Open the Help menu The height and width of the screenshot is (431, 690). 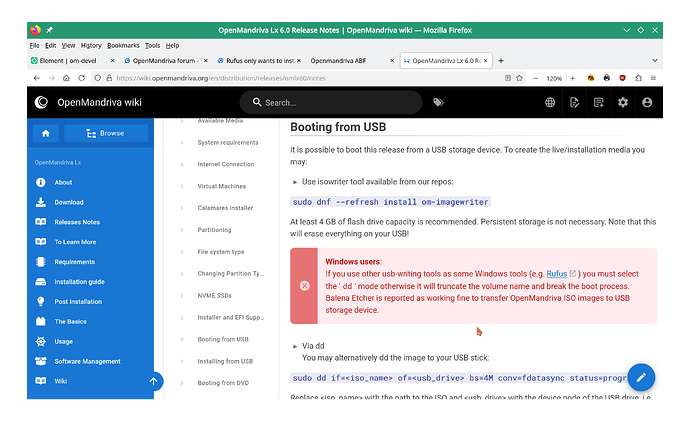172,45
